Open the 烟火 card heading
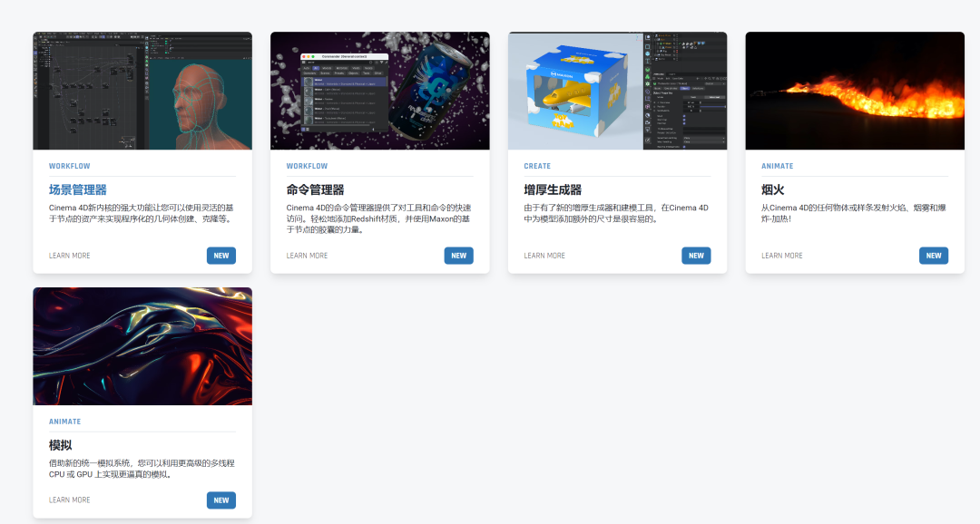 pyautogui.click(x=773, y=189)
